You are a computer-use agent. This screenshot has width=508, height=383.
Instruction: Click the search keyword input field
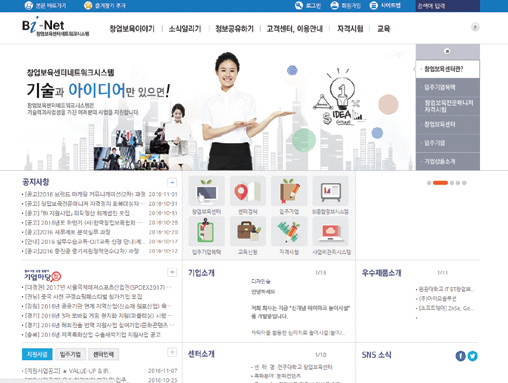[x=447, y=6]
